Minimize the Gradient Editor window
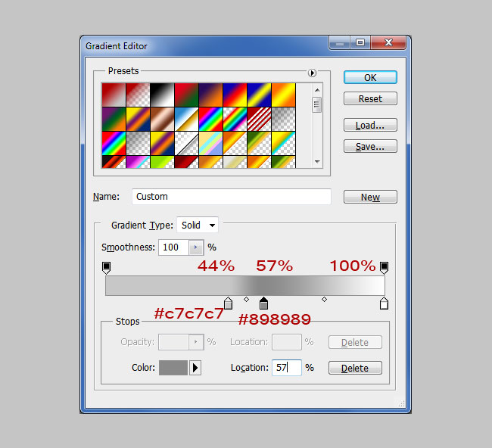This screenshot has width=492, height=448. point(339,43)
